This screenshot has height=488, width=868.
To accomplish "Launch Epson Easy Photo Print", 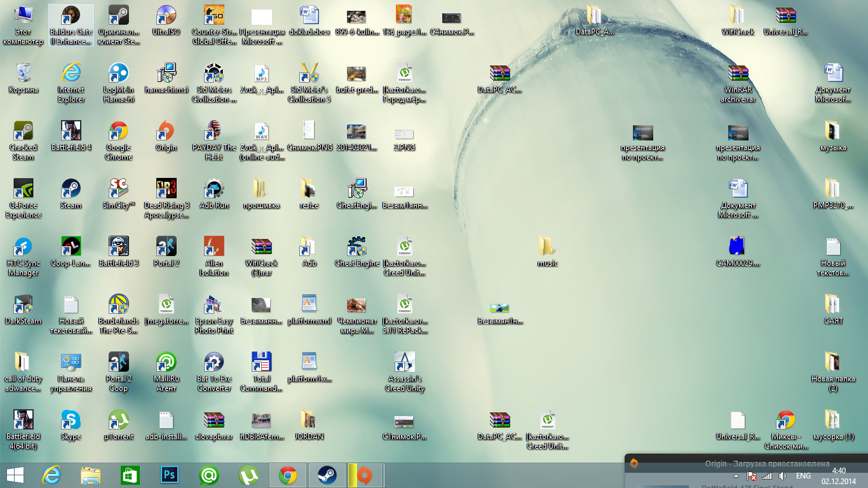I will [x=214, y=314].
